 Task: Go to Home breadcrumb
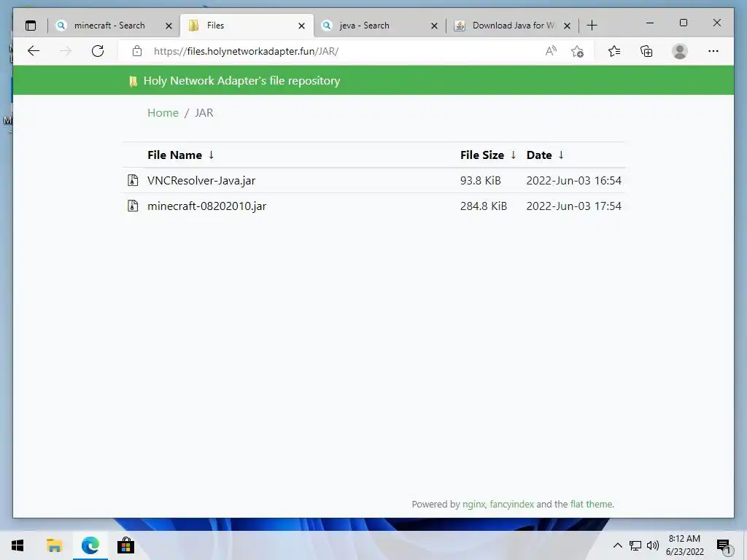pyautogui.click(x=163, y=113)
